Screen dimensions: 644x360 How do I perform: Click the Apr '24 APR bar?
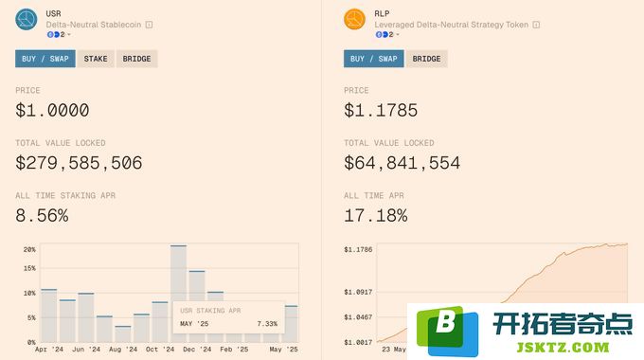[49, 315]
